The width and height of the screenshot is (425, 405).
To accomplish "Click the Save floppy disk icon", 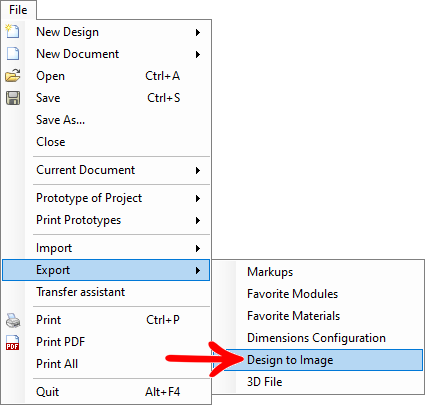I will pos(13,98).
